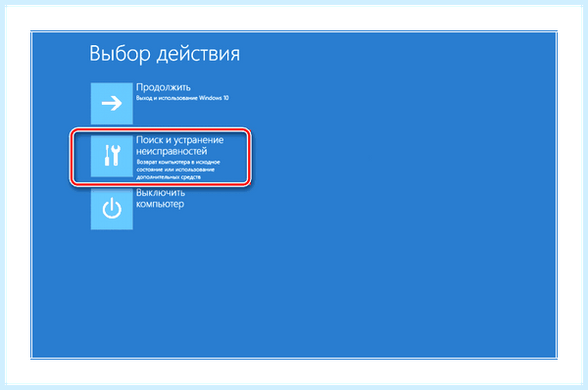588x390 pixels.
Task: Open 'Поиск и устранение неисправностей' label
Action: click(x=179, y=145)
